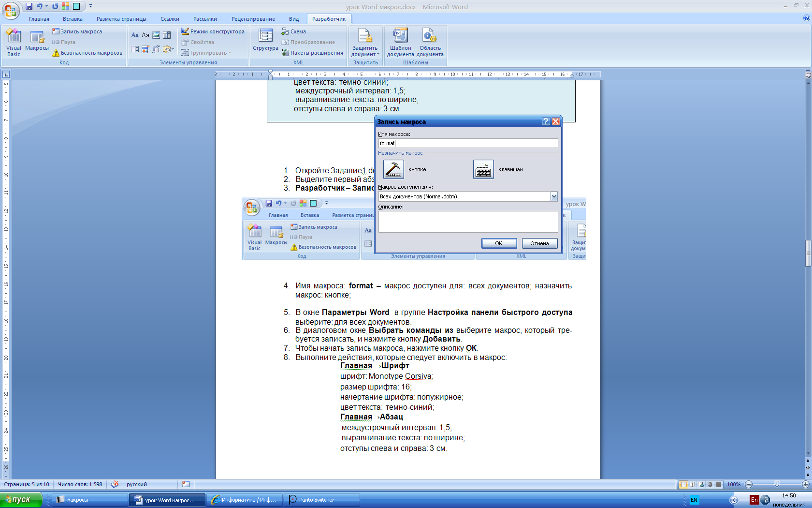Viewport: 812px width, 508px height.
Task: Open the legacy tools dropdown in Элементы управления
Action: click(x=168, y=49)
